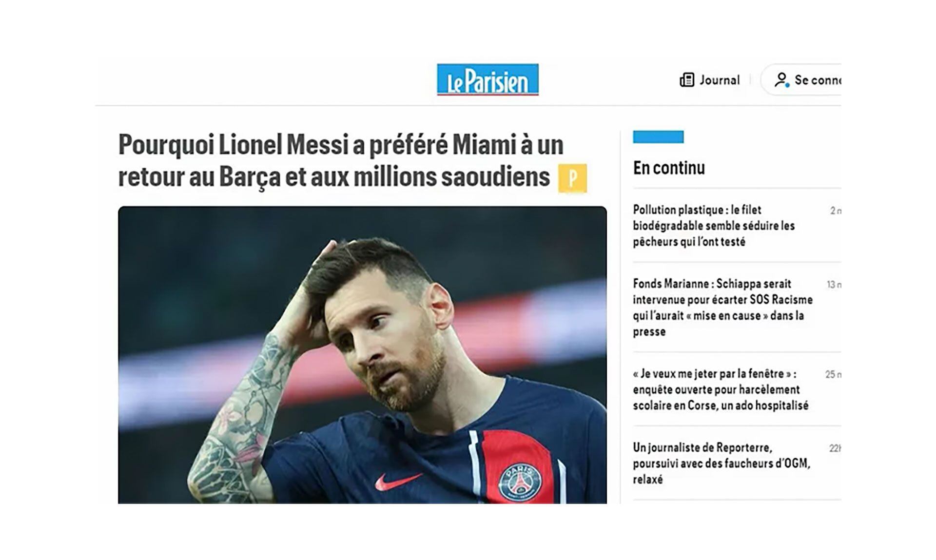Open the Fonds Marianne Schiappa article
The height and width of the screenshot is (560, 936).
click(722, 308)
